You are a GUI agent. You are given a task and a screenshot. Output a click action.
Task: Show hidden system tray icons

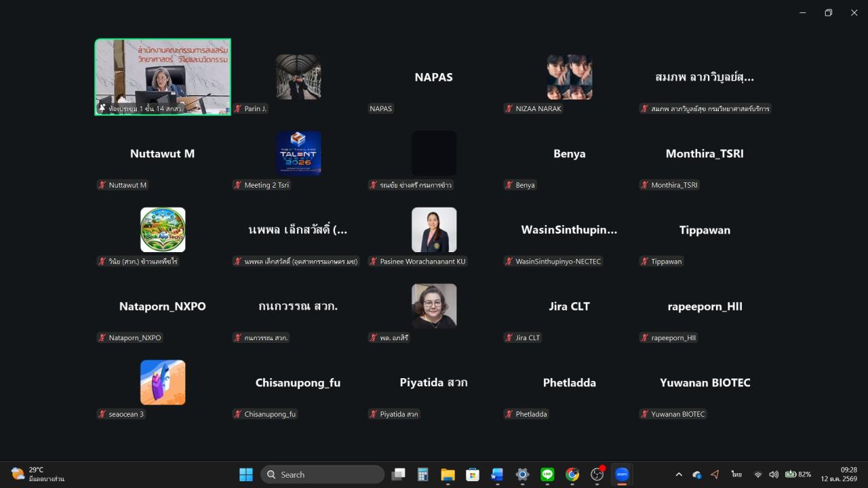(679, 474)
